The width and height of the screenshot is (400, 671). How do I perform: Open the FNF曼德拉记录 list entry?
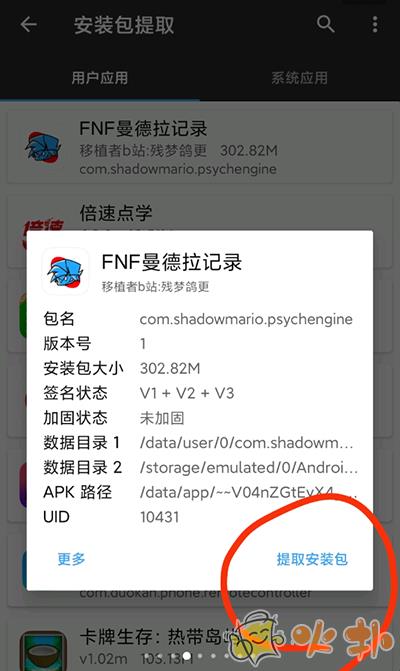point(200,147)
